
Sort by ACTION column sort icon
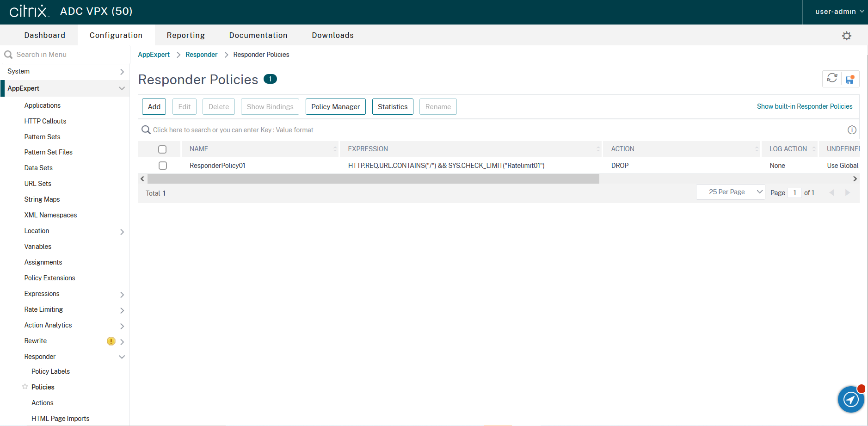click(757, 149)
